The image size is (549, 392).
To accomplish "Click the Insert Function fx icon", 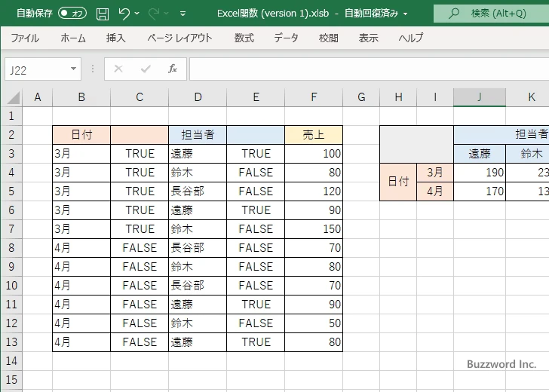I will [x=173, y=69].
